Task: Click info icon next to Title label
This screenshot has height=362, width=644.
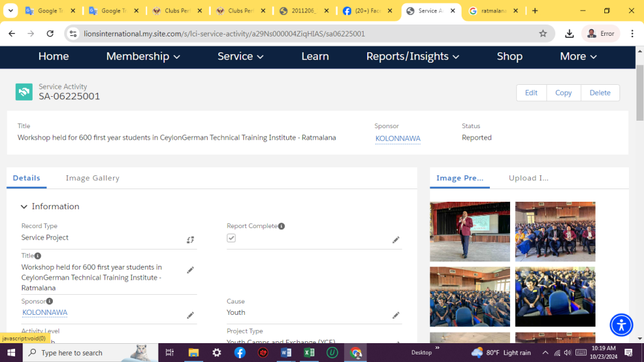Action: 38,256
